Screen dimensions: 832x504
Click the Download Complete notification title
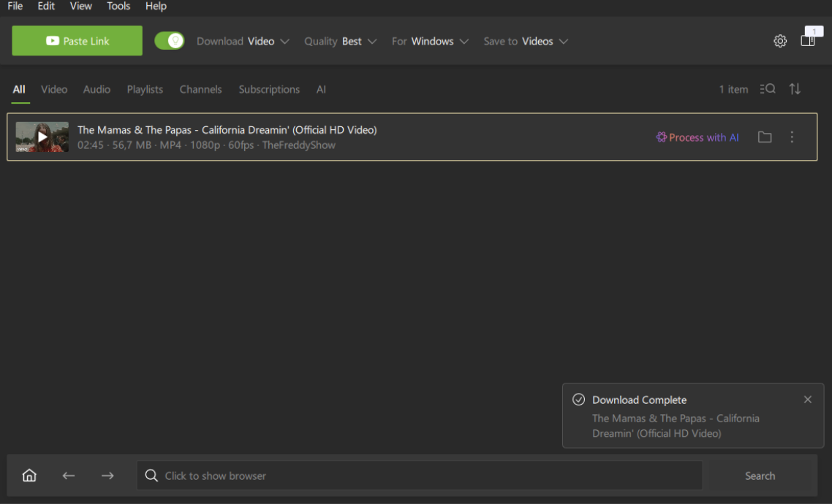640,400
